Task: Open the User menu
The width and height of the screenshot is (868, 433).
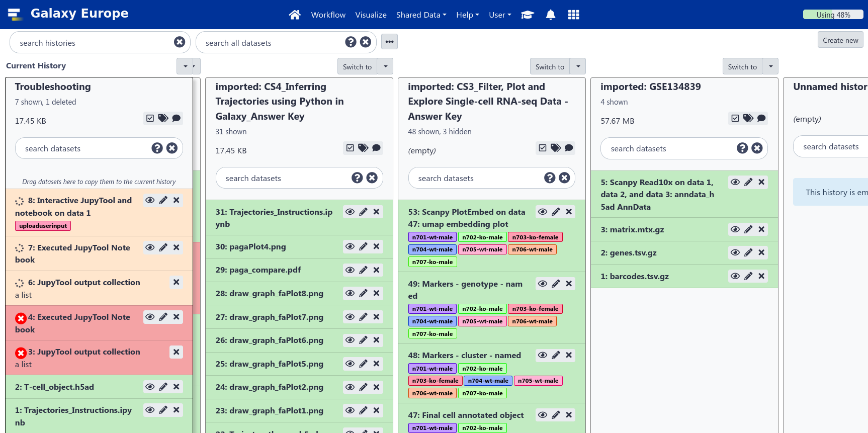Action: click(500, 15)
